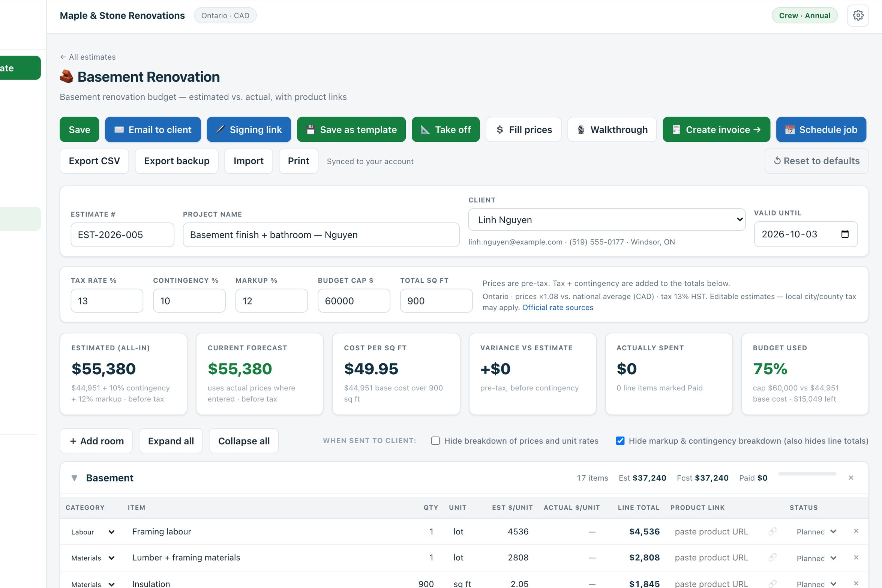Click Export backup
This screenshot has width=882, height=588.
pyautogui.click(x=177, y=161)
